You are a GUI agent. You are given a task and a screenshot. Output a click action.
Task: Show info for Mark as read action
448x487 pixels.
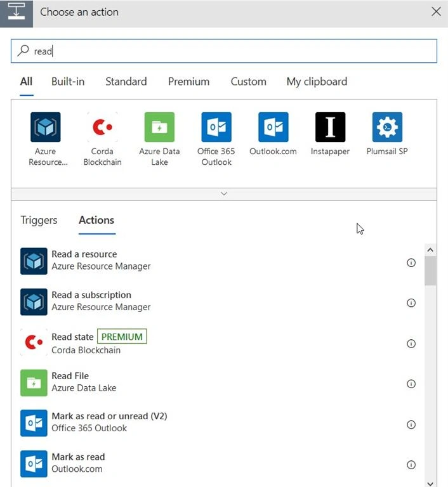coord(411,465)
